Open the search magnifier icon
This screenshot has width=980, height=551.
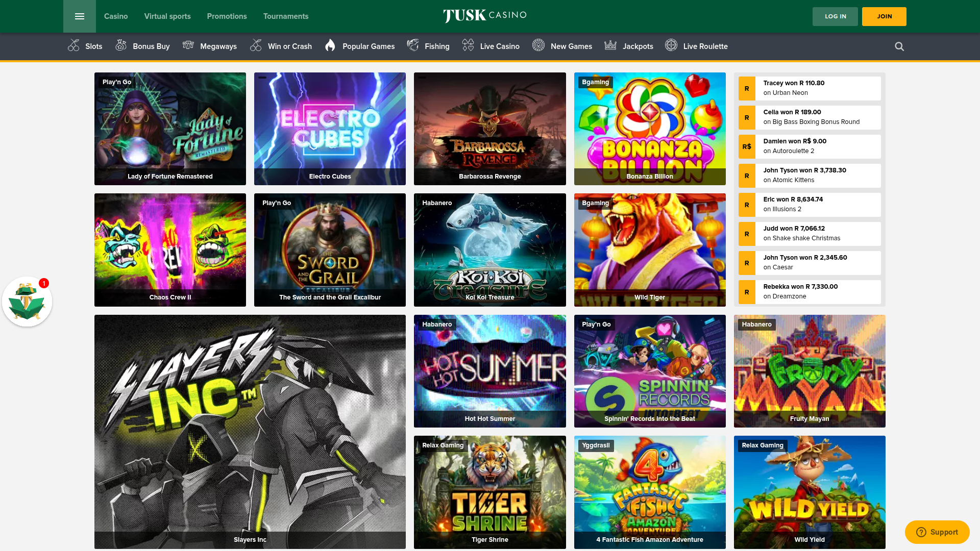click(899, 46)
